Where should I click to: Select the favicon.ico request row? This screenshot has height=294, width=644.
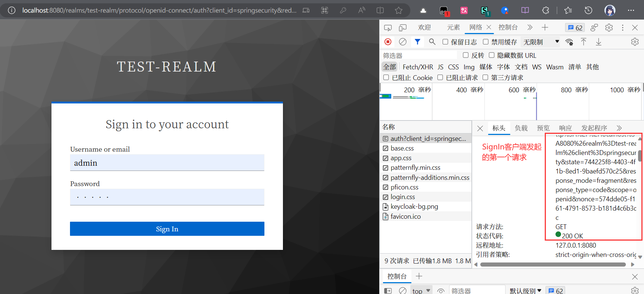(x=426, y=217)
